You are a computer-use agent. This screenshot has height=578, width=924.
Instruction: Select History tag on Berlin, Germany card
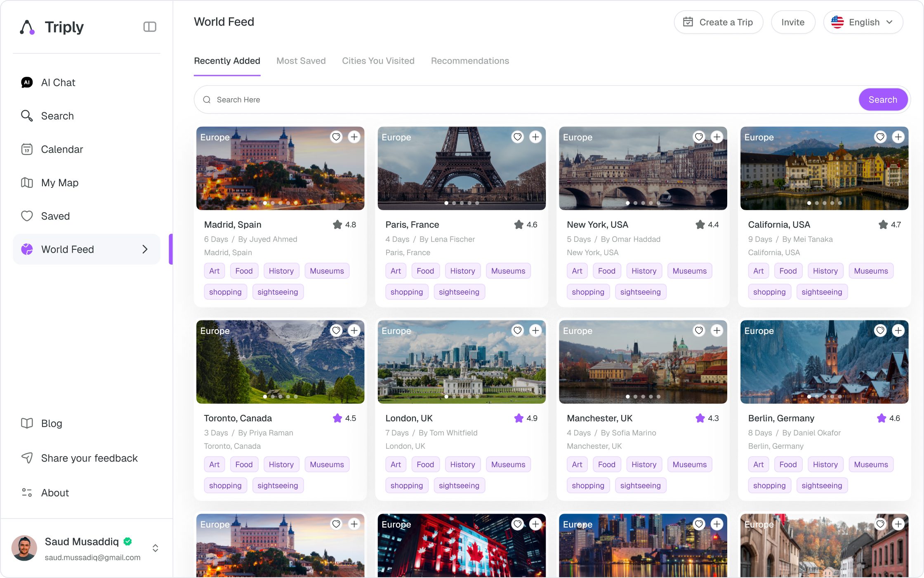coord(825,464)
